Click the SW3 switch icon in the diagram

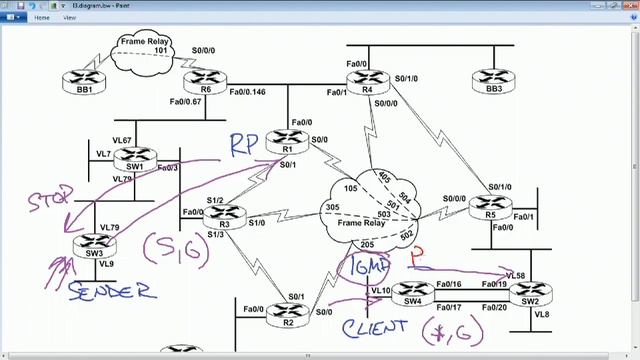(95, 246)
